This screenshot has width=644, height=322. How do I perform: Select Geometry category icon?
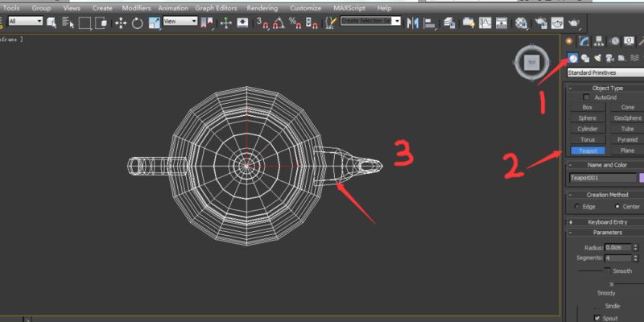[572, 58]
